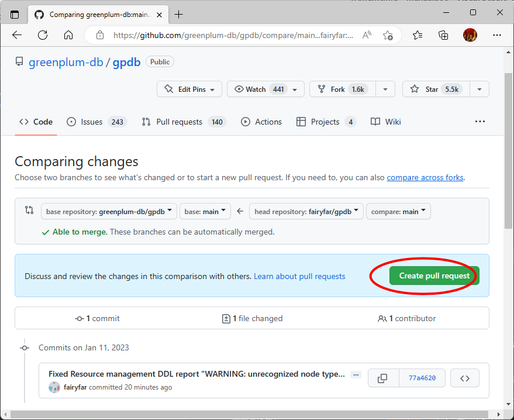Viewport: 514px width, 420px height.
Task: Refresh the GitHub compare page
Action: coord(43,35)
